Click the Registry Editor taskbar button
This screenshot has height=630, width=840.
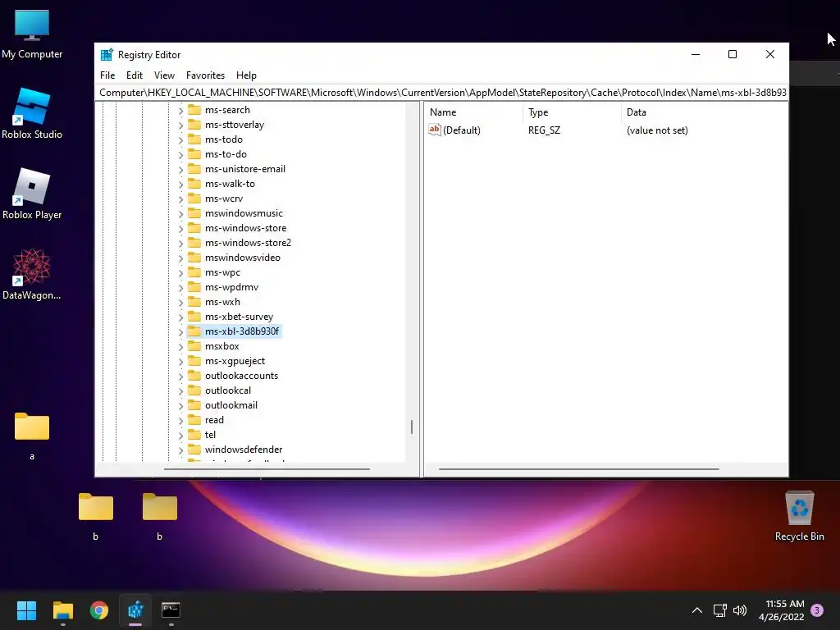coord(135,610)
